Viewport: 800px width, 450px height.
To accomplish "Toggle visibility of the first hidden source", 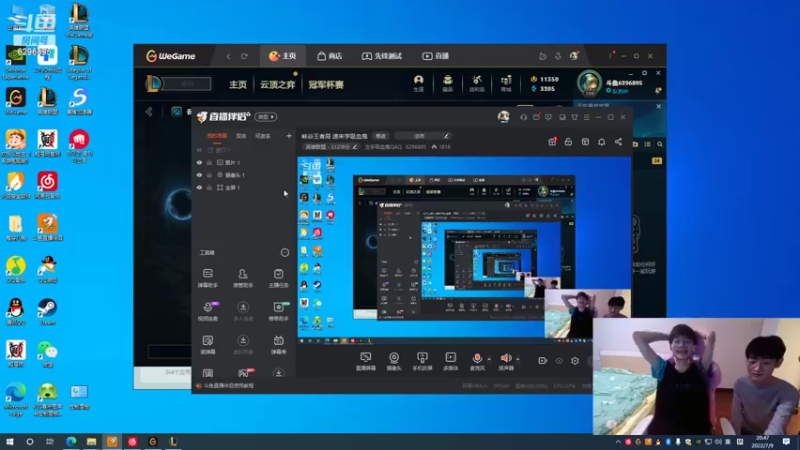I will (x=199, y=150).
